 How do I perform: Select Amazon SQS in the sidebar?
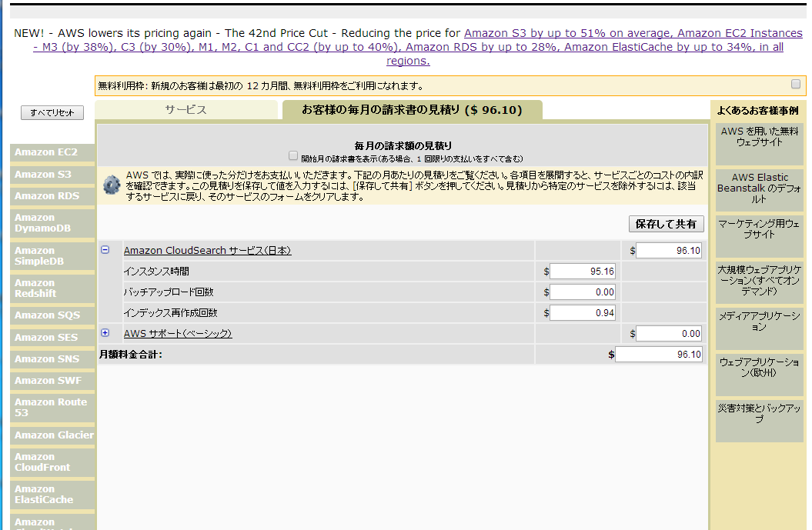pos(52,315)
